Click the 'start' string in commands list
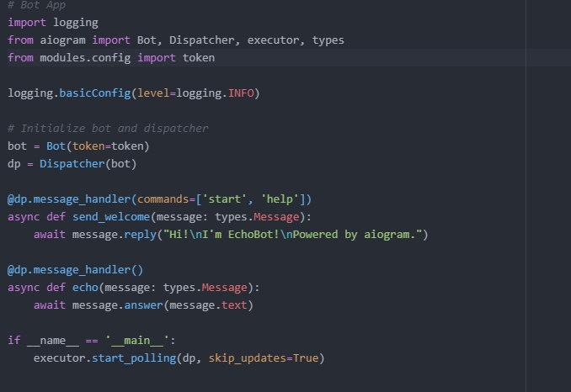This screenshot has height=392, width=571. (224, 199)
